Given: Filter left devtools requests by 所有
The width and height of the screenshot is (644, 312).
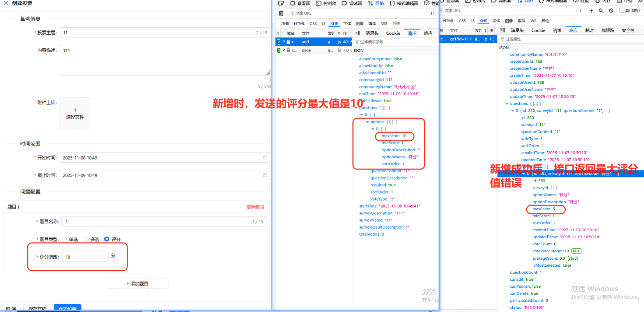Looking at the screenshot, I should [x=285, y=23].
